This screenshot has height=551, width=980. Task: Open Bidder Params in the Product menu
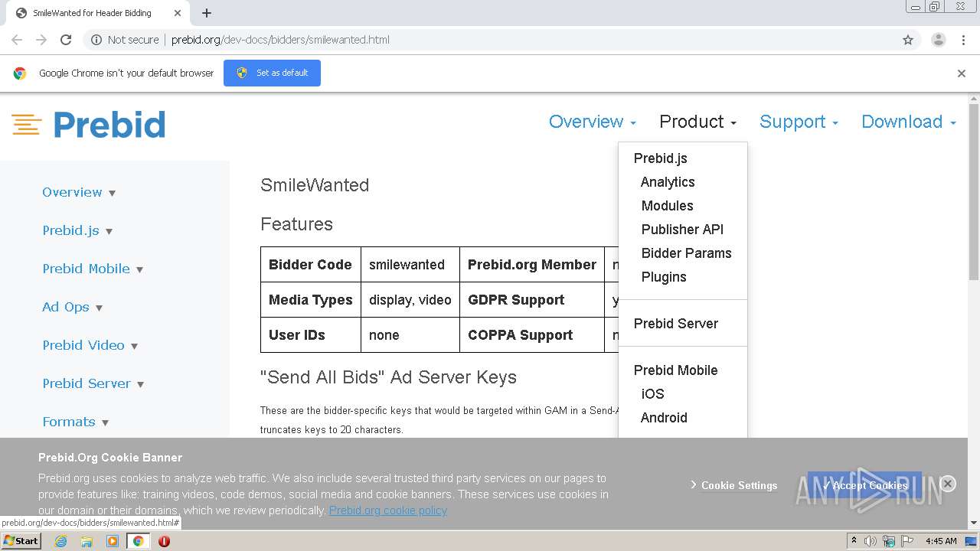[687, 253]
